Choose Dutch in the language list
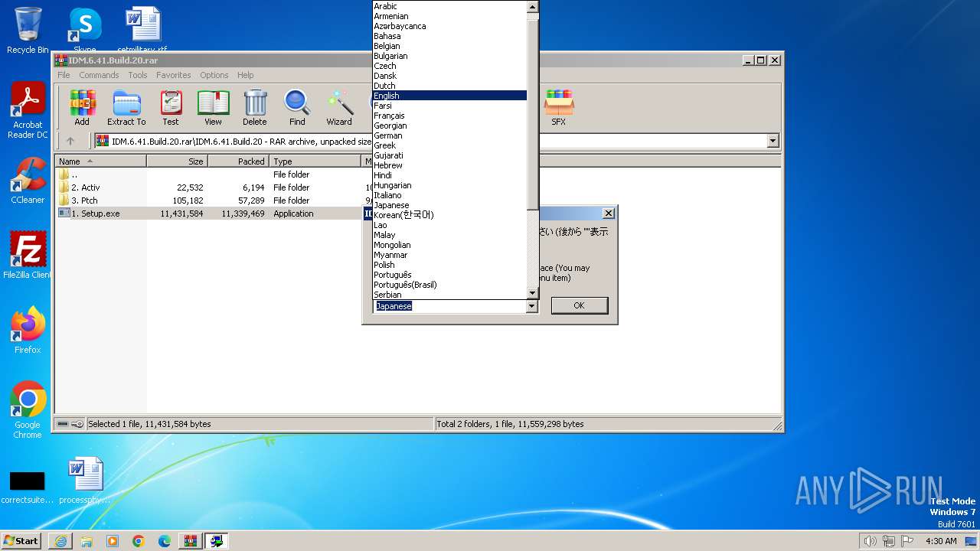Screen dimensions: 980x551 (449, 86)
